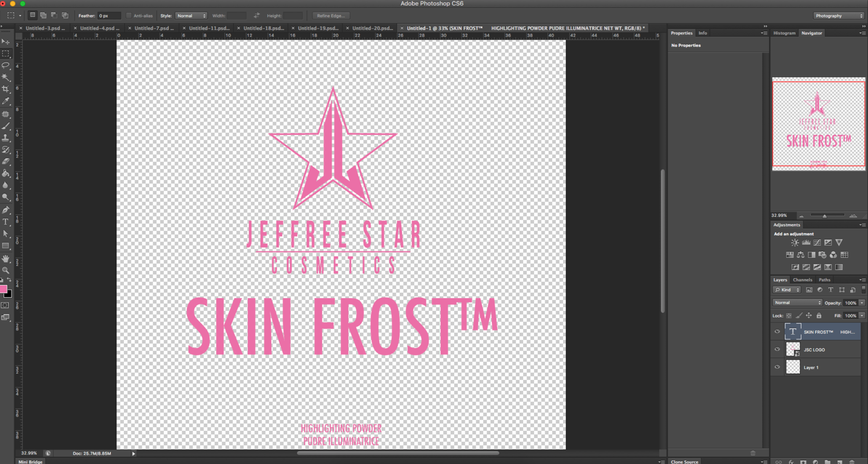This screenshot has width=868, height=464.
Task: Select the Hand tool
Action: 6,258
